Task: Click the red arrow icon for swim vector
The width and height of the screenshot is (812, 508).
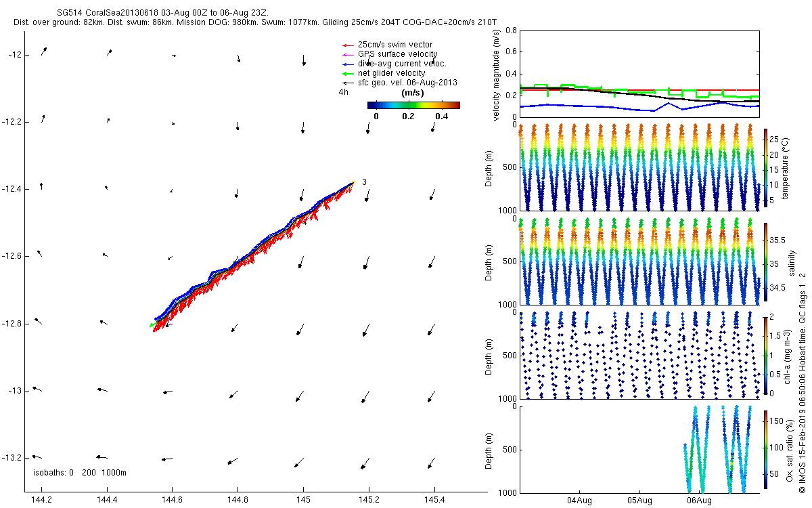Action: click(x=348, y=45)
